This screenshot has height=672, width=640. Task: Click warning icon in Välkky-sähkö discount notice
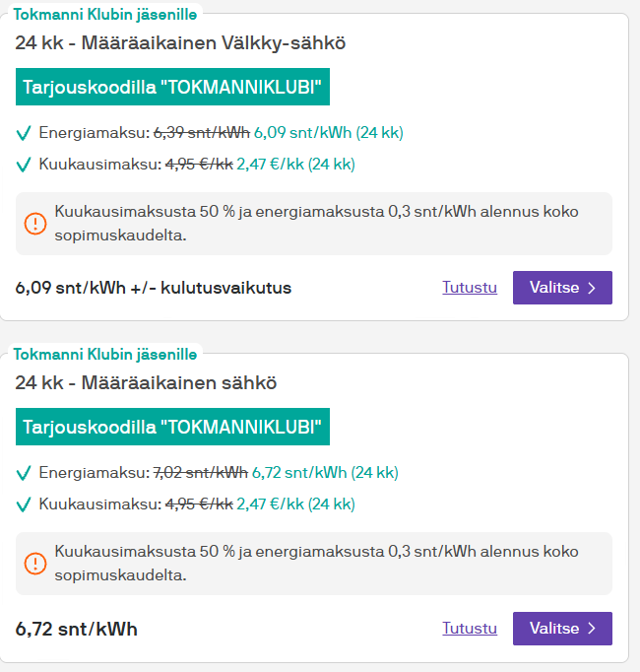point(35,224)
